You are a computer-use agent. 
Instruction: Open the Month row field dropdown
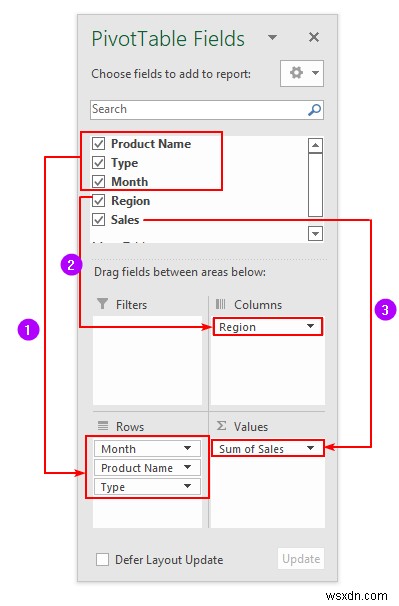click(x=188, y=448)
